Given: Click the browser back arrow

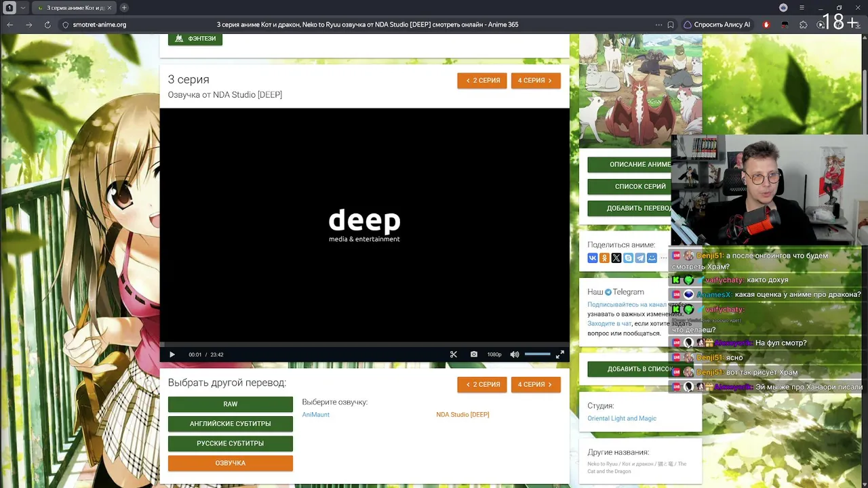Looking at the screenshot, I should 9,24.
